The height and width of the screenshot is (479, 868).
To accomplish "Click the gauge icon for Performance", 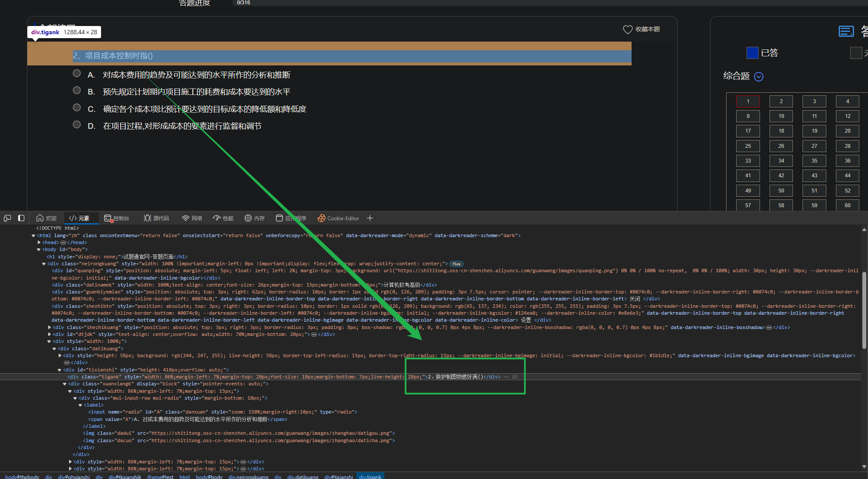I will click(217, 218).
